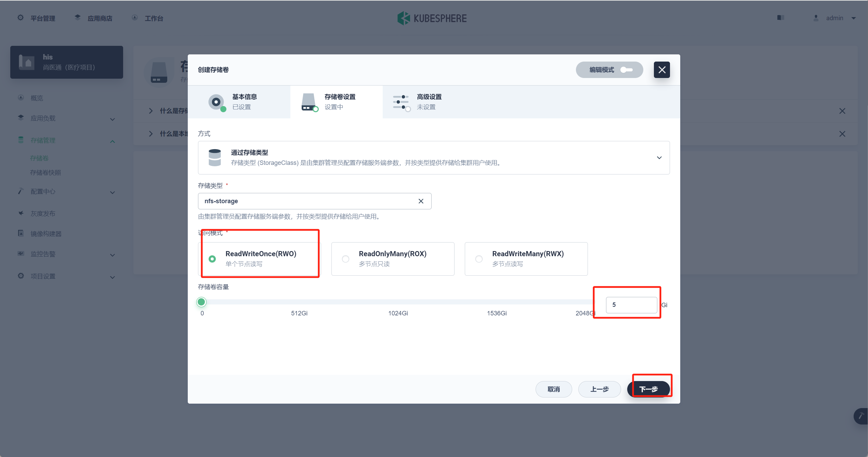Screen dimensions: 868x457
Task: Go to the 存储卷设置 step tab
Action: pyautogui.click(x=337, y=102)
